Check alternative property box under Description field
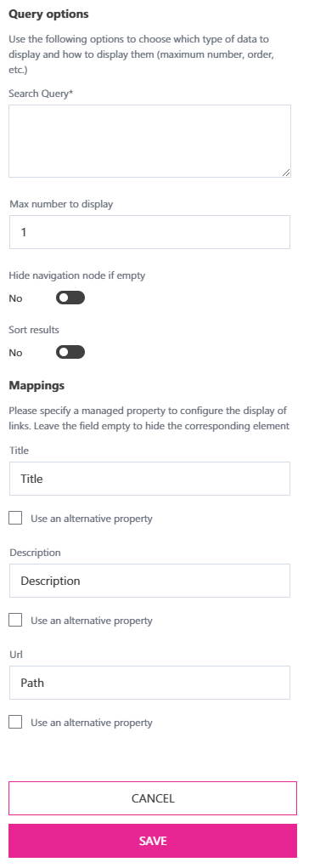The width and height of the screenshot is (309, 868). (x=15, y=620)
